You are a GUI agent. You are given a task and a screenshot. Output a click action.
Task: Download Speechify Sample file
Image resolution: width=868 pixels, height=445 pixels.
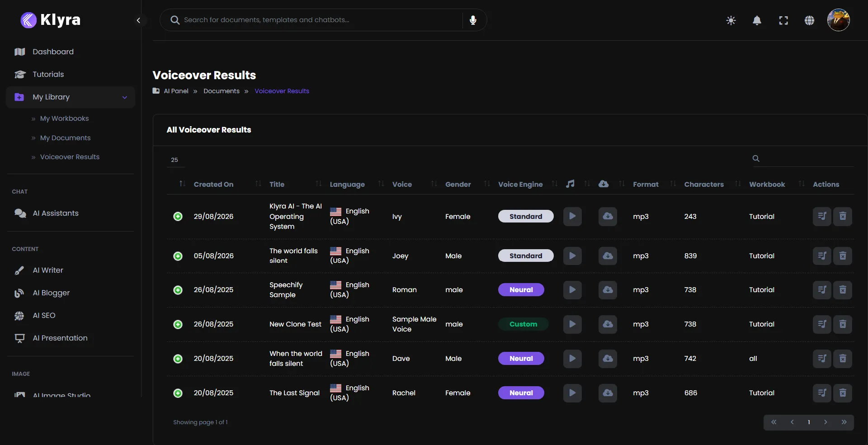pyautogui.click(x=608, y=290)
